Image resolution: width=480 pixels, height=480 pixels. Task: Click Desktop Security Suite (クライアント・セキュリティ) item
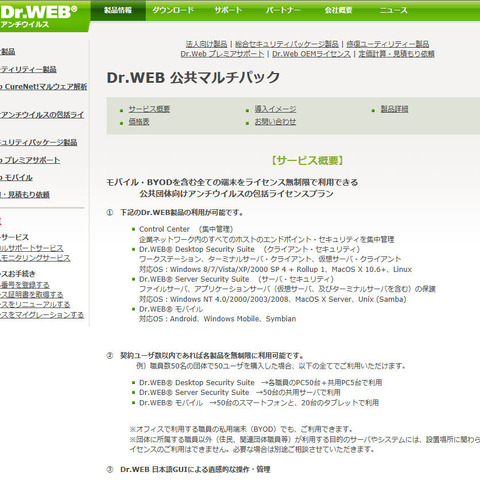250,249
